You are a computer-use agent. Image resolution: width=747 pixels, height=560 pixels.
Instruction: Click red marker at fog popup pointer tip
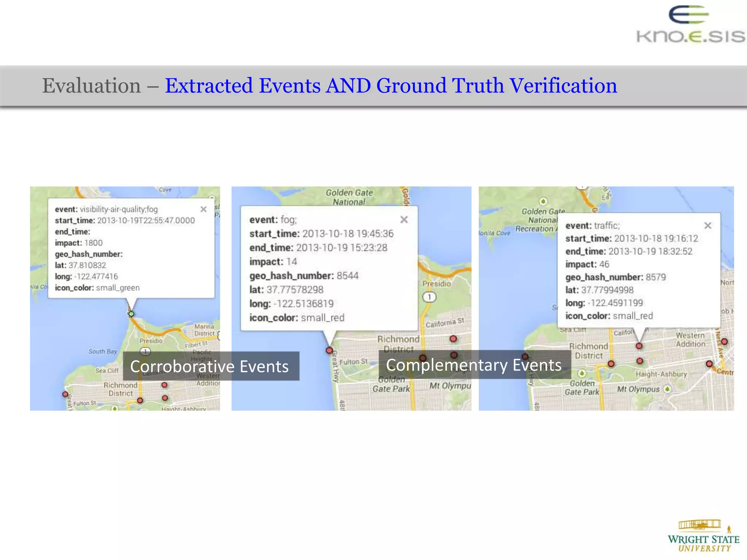click(329, 350)
